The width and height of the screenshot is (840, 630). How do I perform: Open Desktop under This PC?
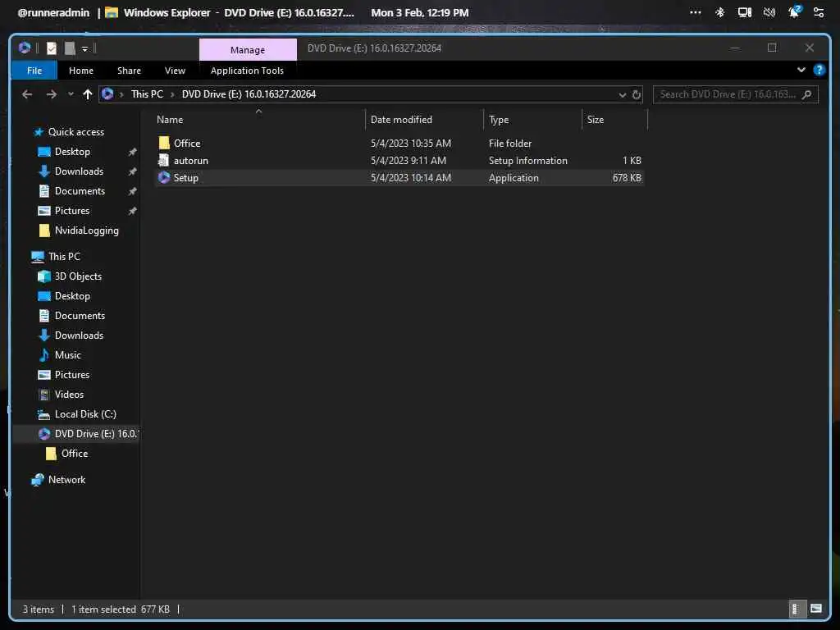coord(72,296)
